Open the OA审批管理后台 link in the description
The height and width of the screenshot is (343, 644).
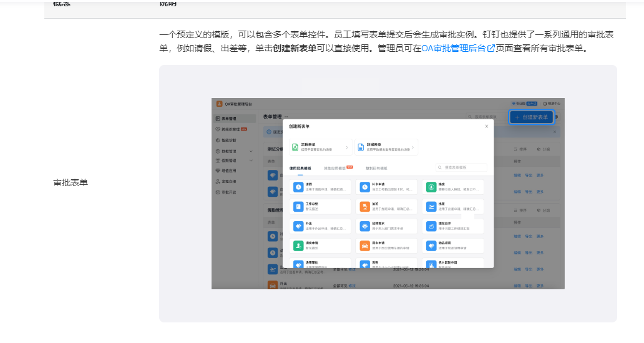tap(458, 48)
